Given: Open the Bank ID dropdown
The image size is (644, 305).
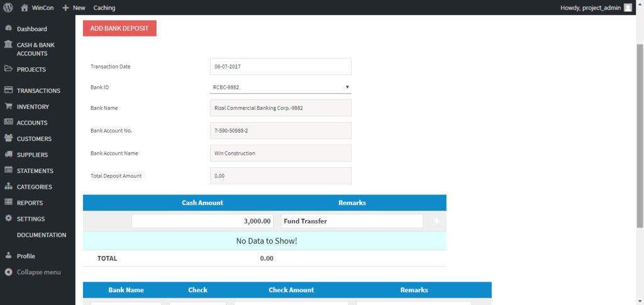Looking at the screenshot, I should tap(280, 87).
